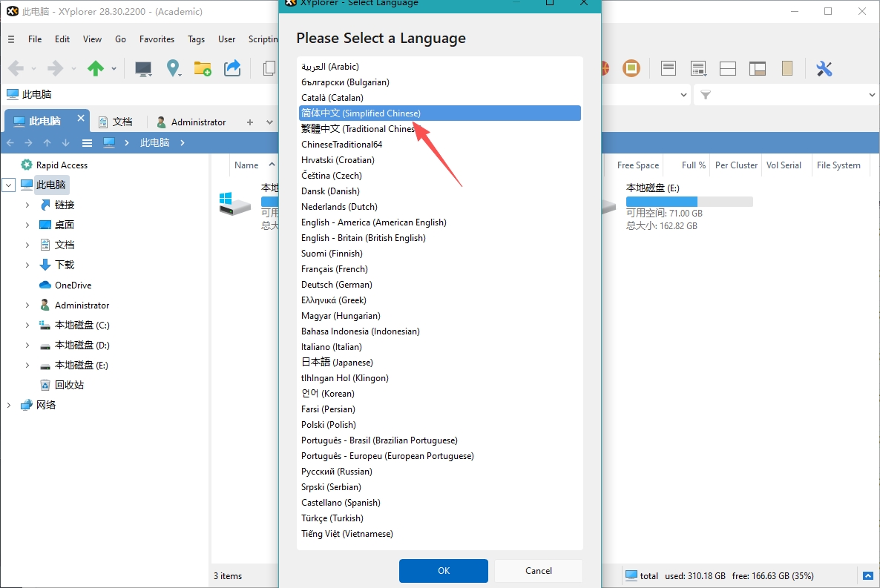This screenshot has width=880, height=588.
Task: Click the details view layout icon with arrow
Action: [698, 68]
